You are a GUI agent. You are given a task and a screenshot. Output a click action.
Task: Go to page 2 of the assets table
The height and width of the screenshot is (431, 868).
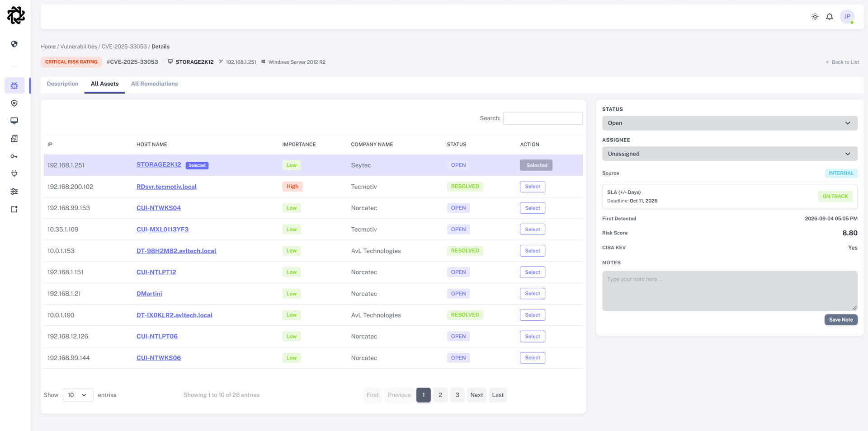point(440,395)
